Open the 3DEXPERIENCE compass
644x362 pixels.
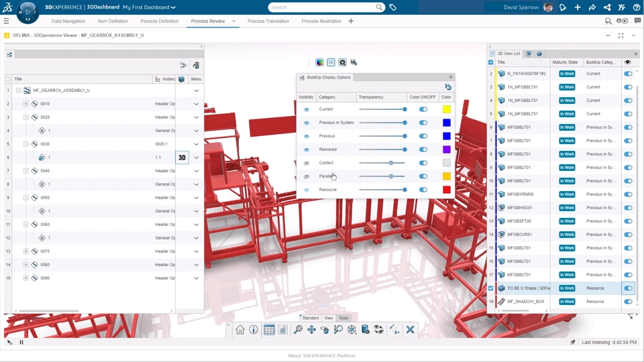pos(28,12)
